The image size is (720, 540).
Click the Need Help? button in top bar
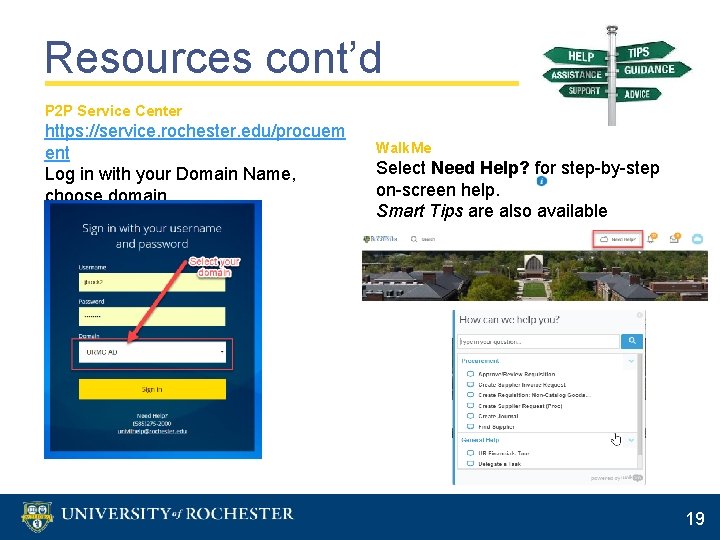618,239
